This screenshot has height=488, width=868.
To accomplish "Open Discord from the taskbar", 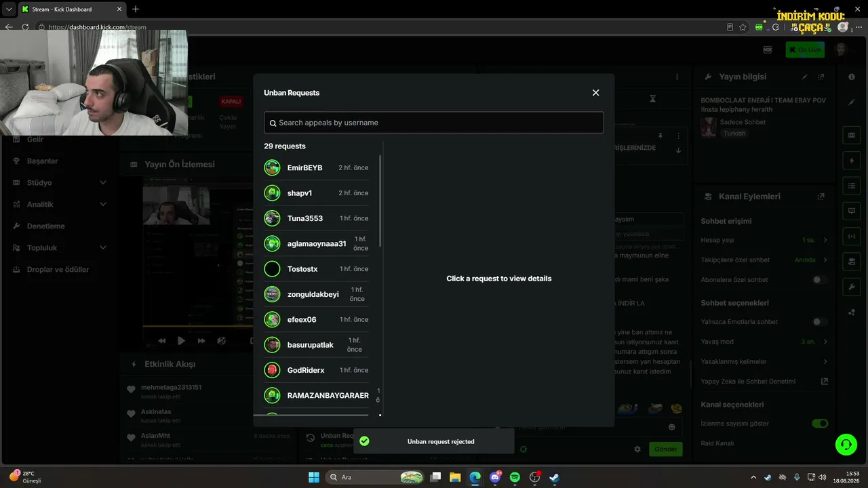I will coord(495,477).
